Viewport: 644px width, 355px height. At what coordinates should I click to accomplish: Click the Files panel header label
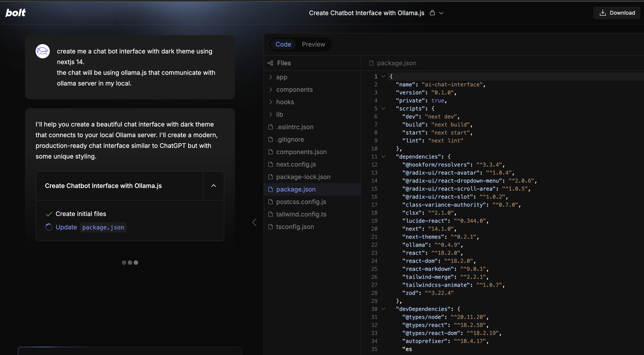click(x=284, y=63)
